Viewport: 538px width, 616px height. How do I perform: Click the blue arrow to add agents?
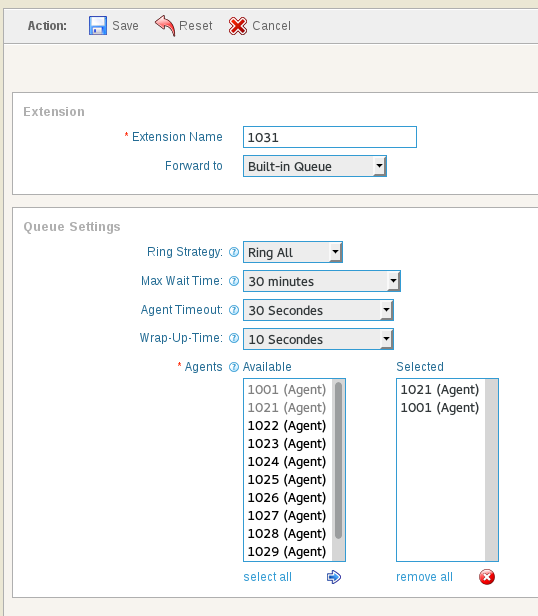pos(334,577)
